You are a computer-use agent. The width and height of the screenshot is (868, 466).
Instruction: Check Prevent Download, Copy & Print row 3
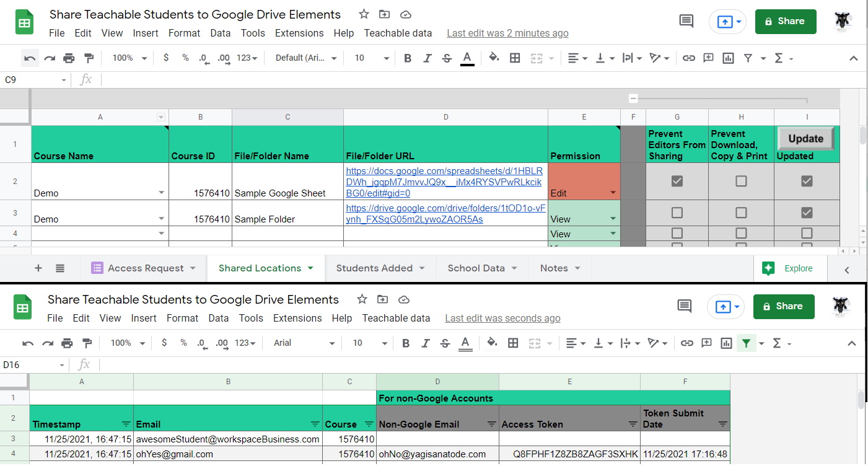tap(741, 213)
